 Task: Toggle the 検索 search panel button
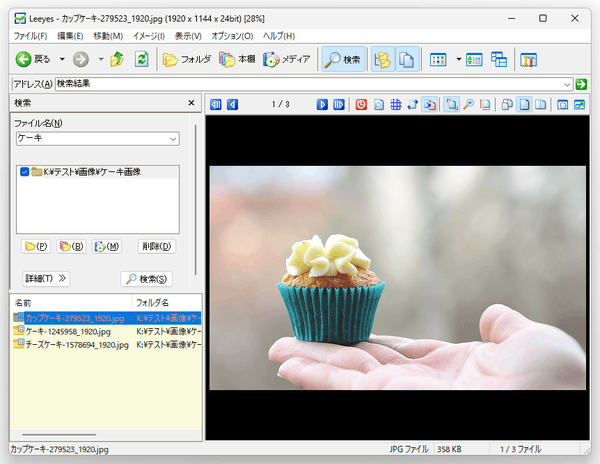(343, 59)
